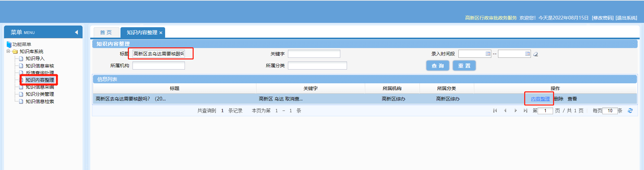Click the document icon beside 知识分类管理

click(21, 94)
